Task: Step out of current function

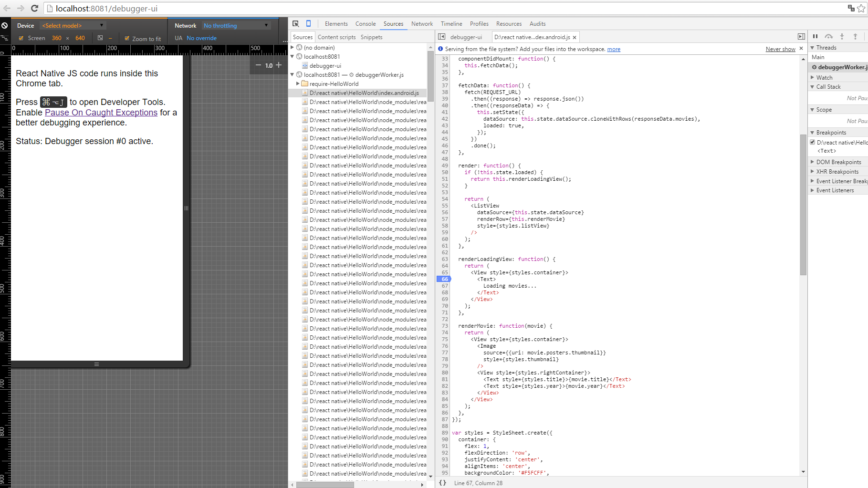Action: click(855, 36)
